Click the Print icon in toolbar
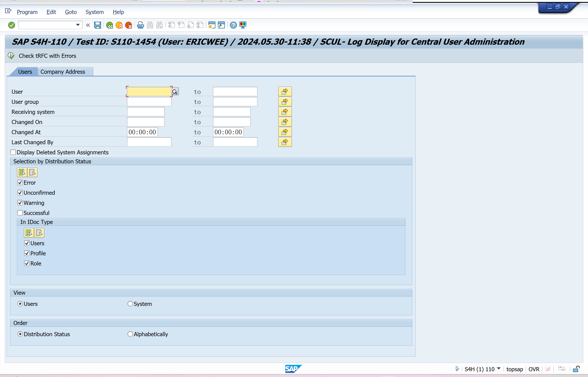 pos(140,25)
